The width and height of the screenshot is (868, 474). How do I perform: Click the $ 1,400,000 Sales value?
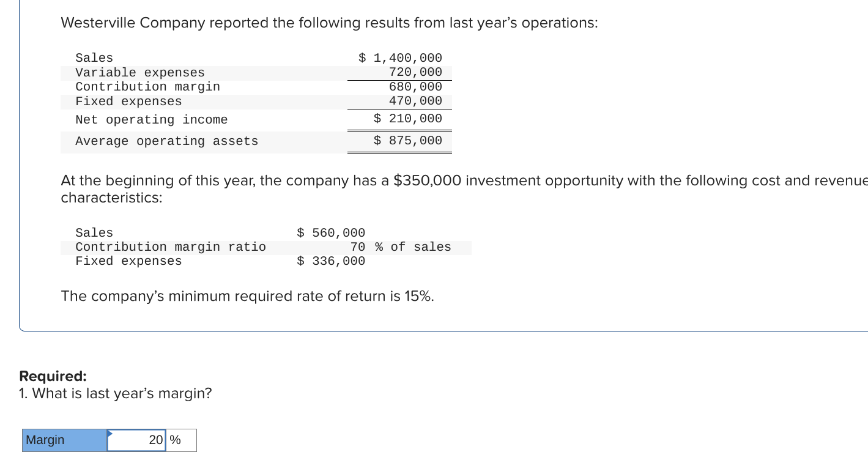point(400,58)
